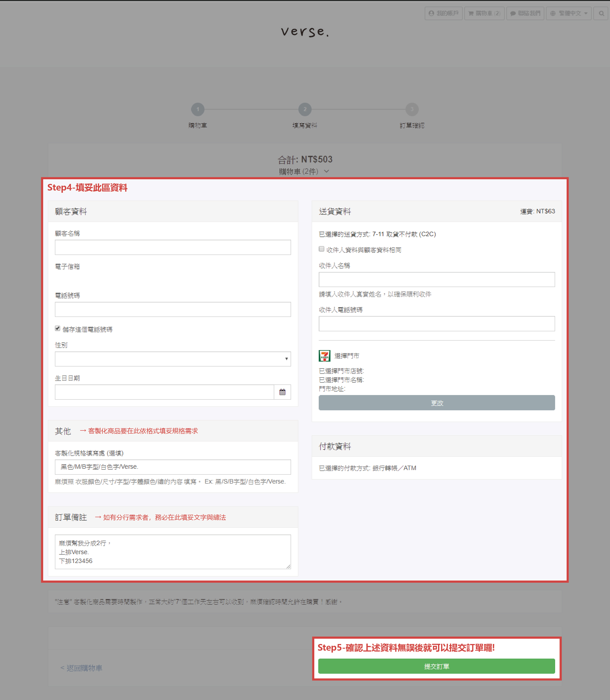Click the search magnifier icon
Screen dimensions: 610x700
[601, 13]
